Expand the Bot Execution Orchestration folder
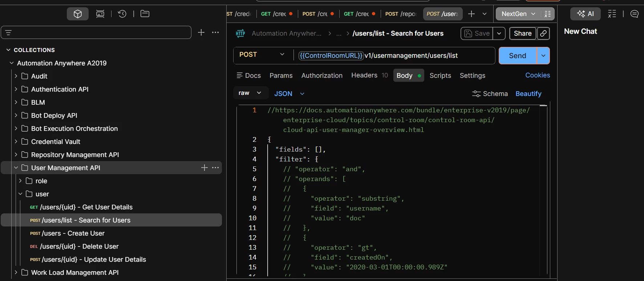 pos(16,128)
